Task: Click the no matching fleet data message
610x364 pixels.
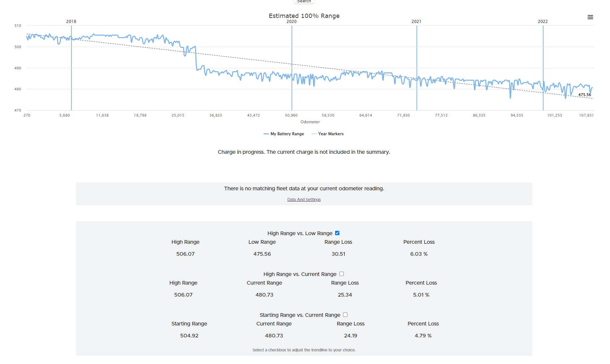Action: (304, 188)
